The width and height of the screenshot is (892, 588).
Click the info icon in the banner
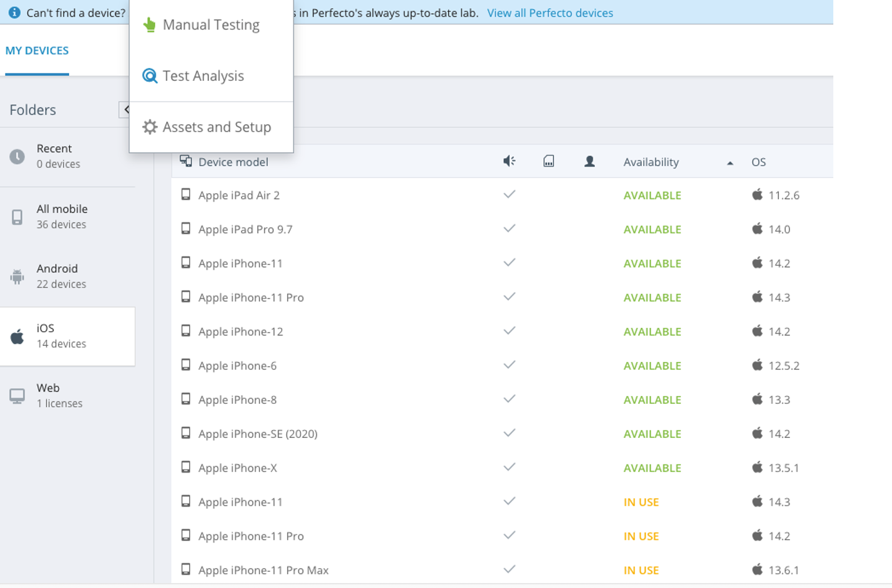tap(14, 12)
